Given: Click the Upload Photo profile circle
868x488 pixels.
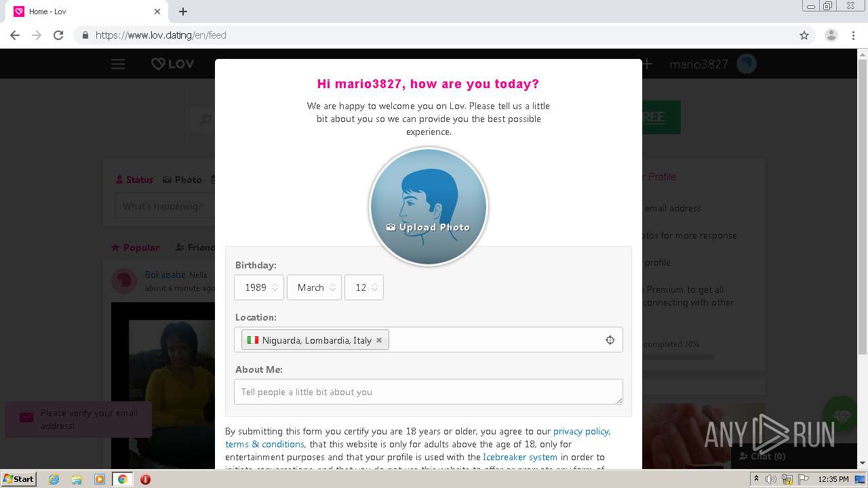Looking at the screenshot, I should [x=429, y=207].
